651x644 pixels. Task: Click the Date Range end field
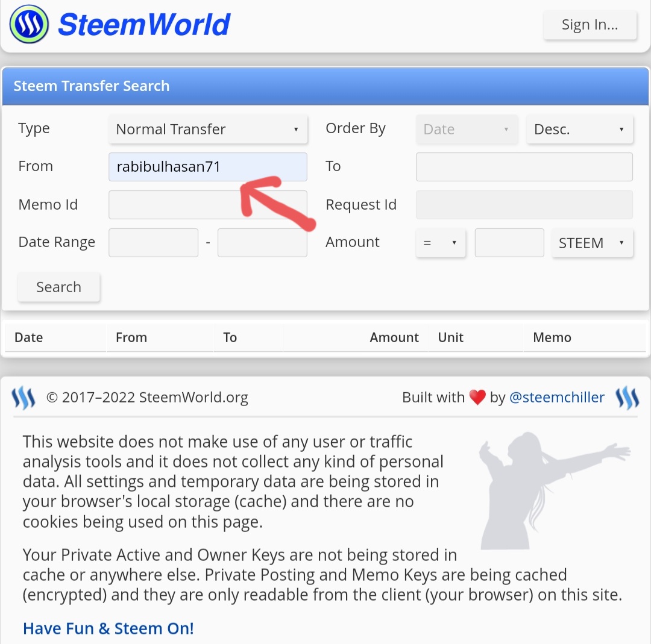pos(262,243)
